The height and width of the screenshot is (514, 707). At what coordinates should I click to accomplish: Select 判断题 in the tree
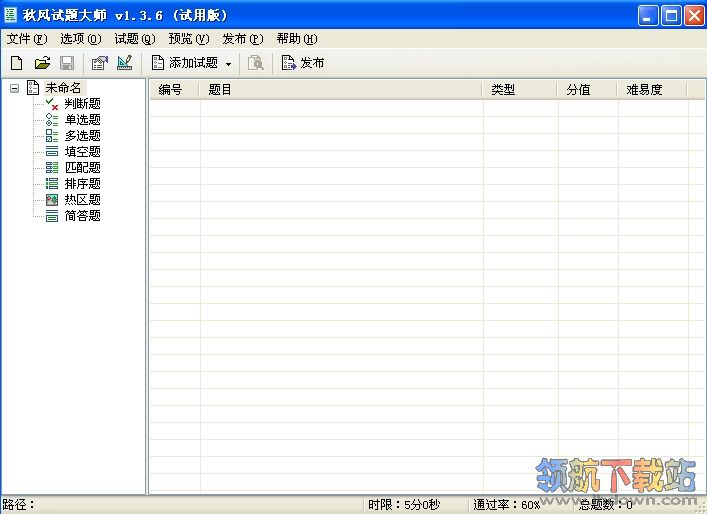tap(83, 104)
